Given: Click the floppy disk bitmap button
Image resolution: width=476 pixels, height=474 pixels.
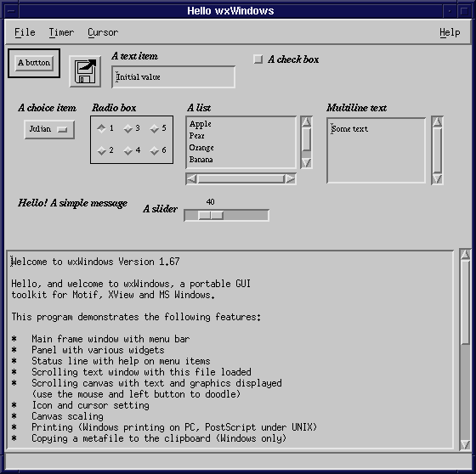Looking at the screenshot, I should pos(85,71).
